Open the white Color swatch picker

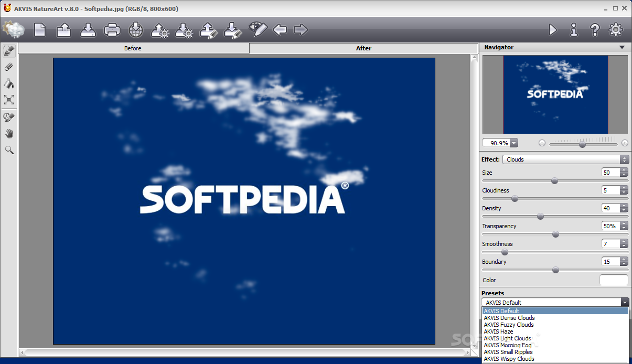pyautogui.click(x=614, y=280)
